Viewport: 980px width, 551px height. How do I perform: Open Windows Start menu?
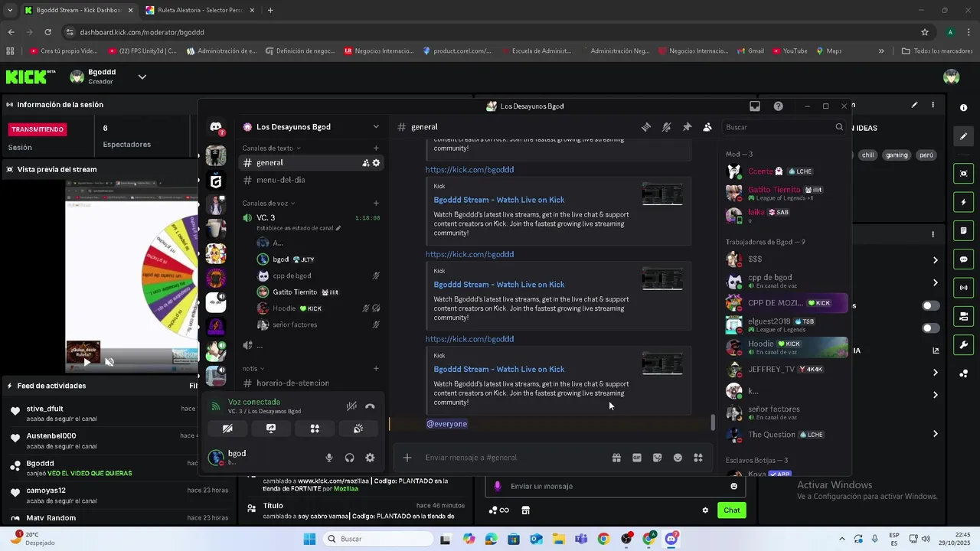click(309, 539)
